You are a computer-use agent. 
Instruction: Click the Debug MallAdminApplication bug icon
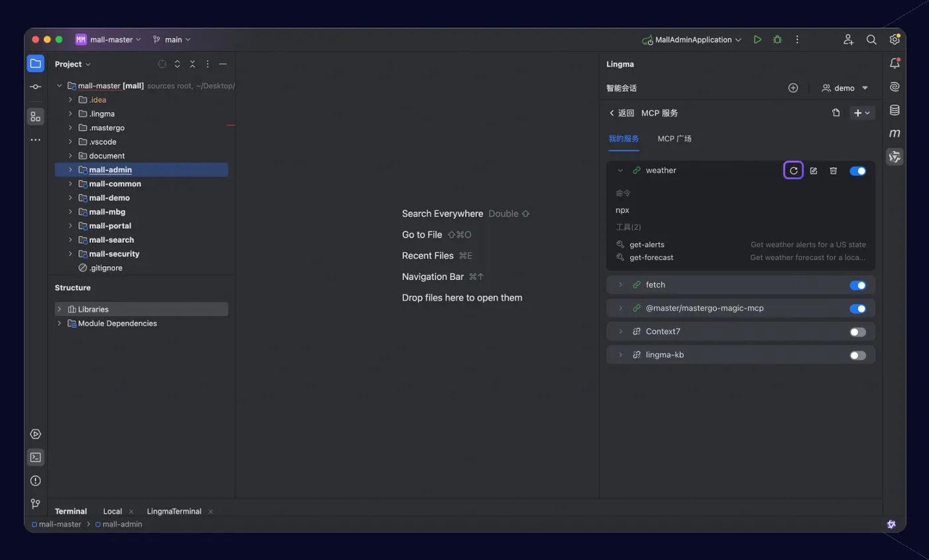point(777,40)
